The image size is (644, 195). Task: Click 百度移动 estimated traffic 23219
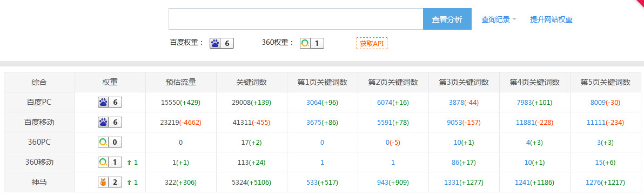[x=170, y=122]
